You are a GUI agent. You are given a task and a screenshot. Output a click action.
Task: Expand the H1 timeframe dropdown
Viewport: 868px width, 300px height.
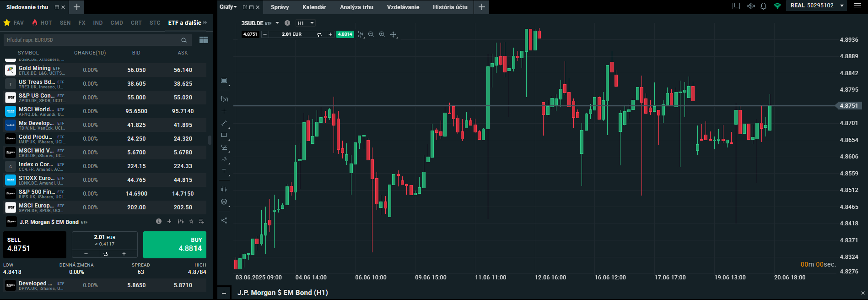coord(306,23)
